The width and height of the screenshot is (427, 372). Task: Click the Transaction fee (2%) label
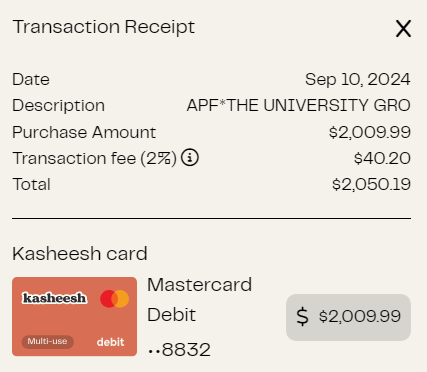[x=95, y=158]
